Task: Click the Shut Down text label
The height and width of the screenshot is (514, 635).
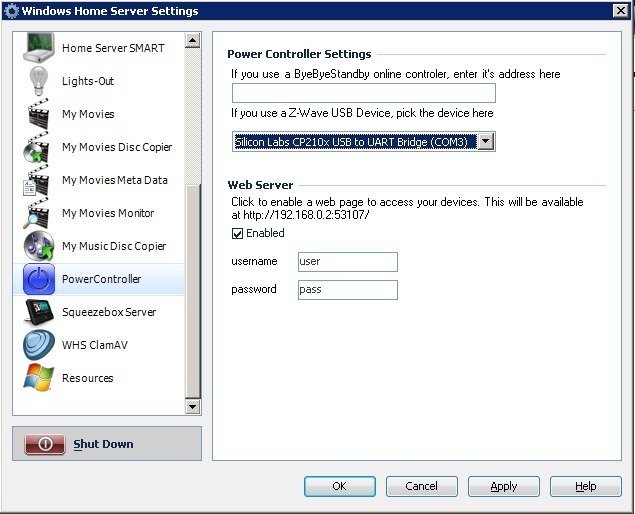Action: (103, 444)
